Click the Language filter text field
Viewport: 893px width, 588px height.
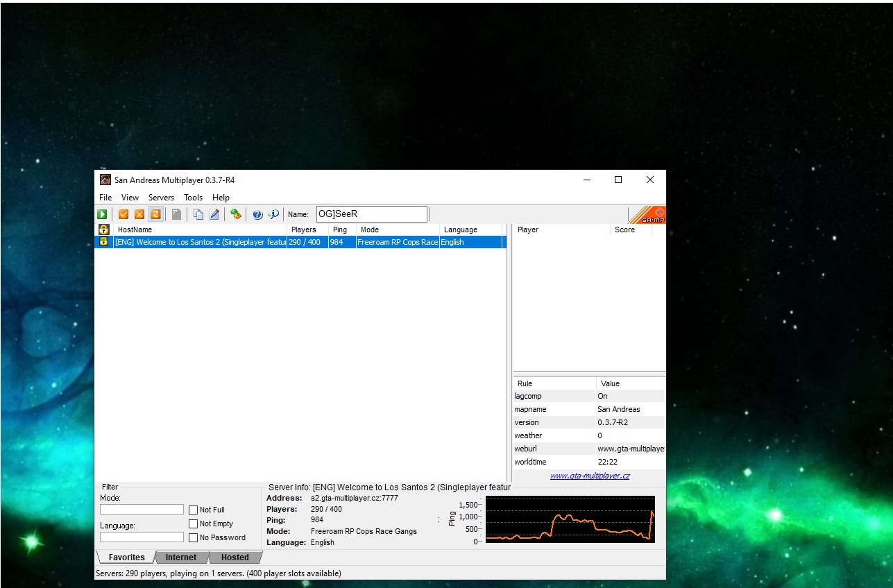pyautogui.click(x=142, y=537)
